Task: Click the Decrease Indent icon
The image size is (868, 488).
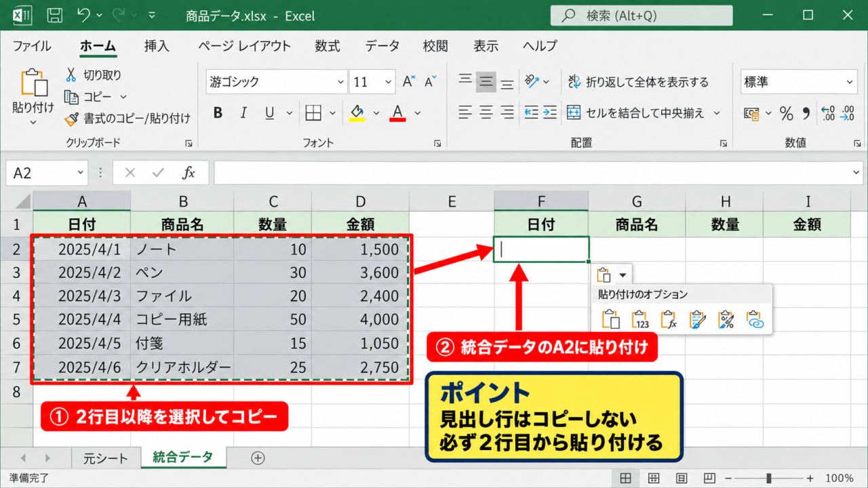Action: 532,112
